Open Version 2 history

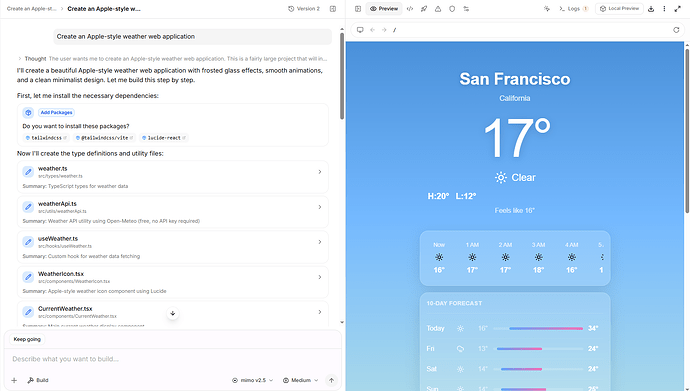[x=304, y=9]
